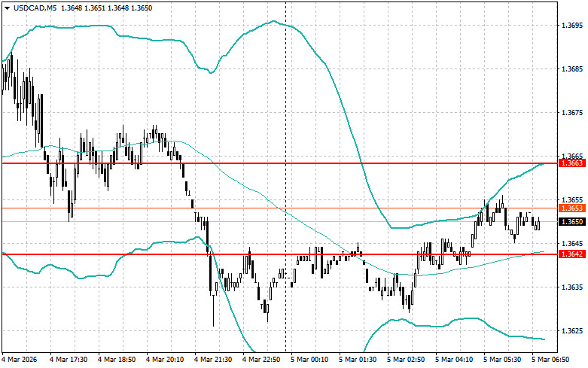Click the 5 Mar 05:30 time label
The width and height of the screenshot is (588, 368).
click(x=502, y=360)
